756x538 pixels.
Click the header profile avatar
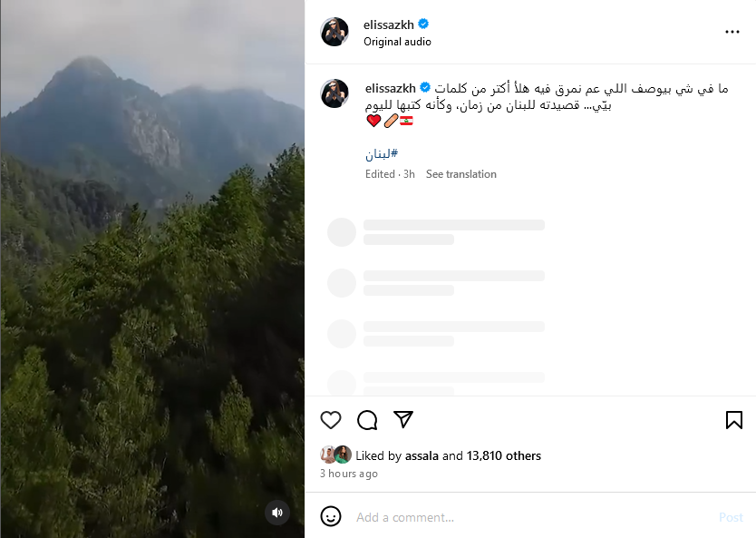[x=334, y=32]
